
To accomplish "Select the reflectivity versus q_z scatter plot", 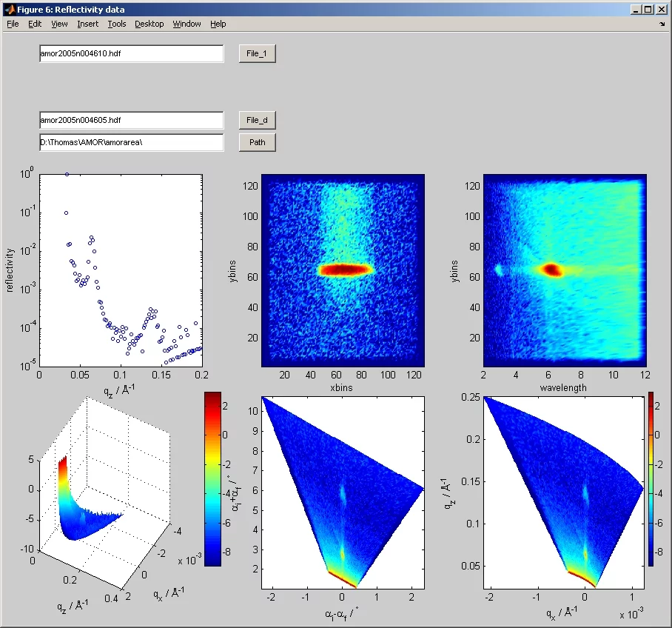I will point(121,270).
